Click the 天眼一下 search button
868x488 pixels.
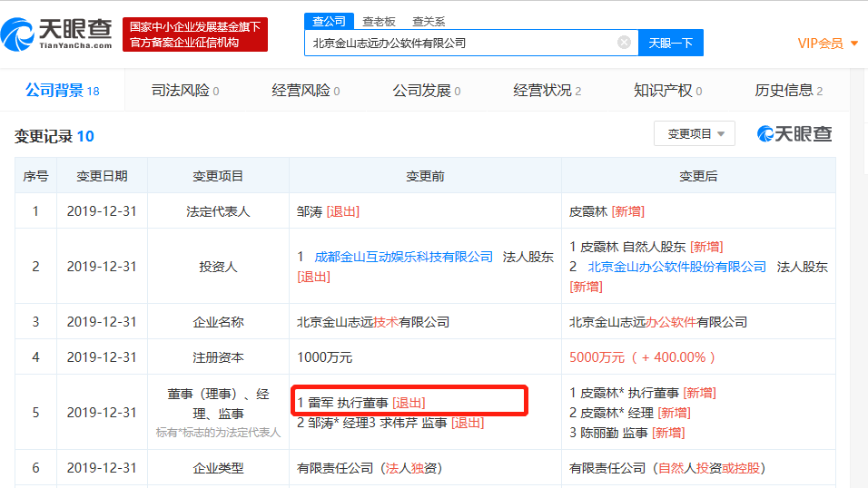pyautogui.click(x=670, y=43)
